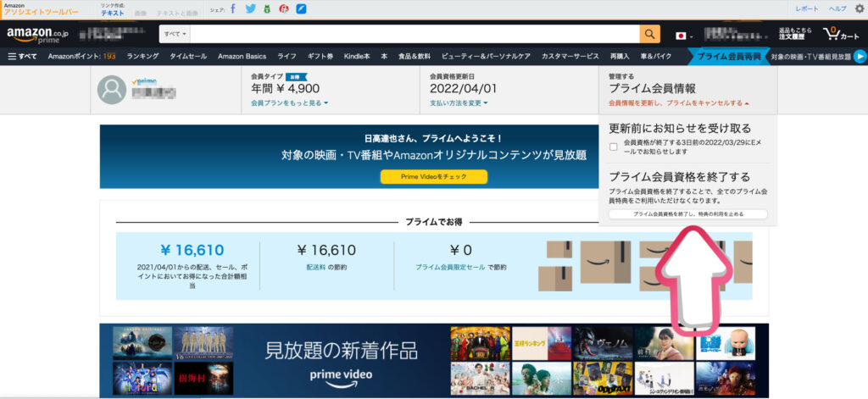Expand 支払い方法を変更 dropdown
868x399 pixels.
(459, 103)
